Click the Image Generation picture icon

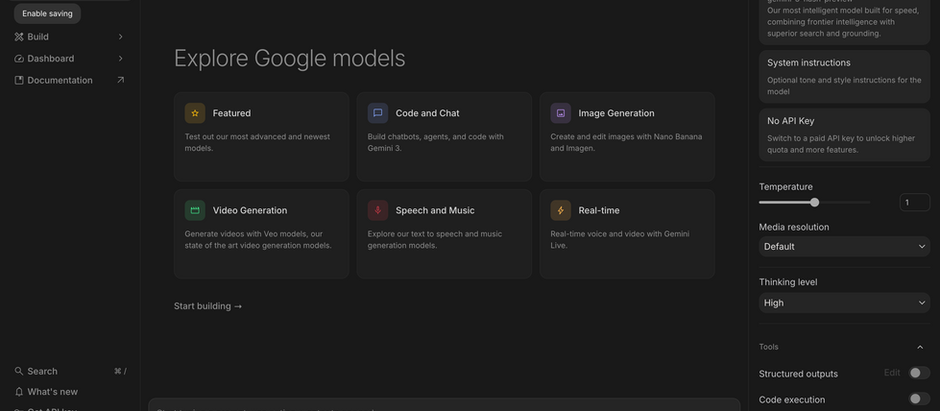tap(561, 113)
